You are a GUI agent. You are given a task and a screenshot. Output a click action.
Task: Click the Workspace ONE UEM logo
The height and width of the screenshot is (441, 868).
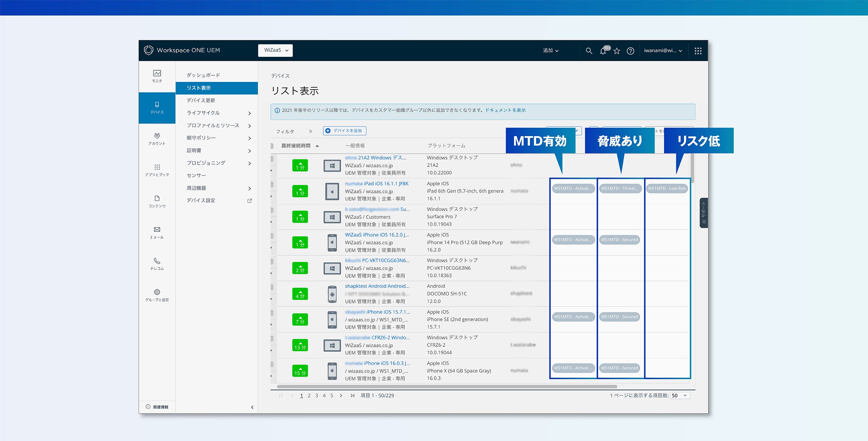click(182, 50)
